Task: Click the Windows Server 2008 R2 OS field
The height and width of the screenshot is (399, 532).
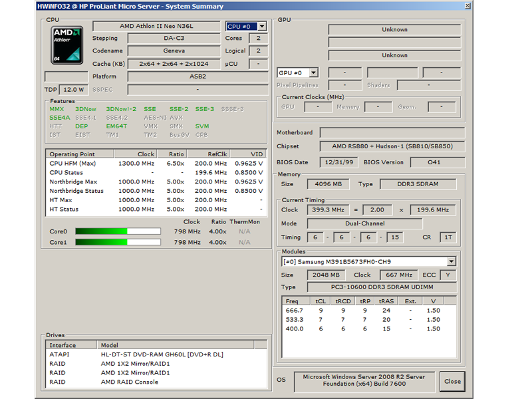Action: coord(364,380)
